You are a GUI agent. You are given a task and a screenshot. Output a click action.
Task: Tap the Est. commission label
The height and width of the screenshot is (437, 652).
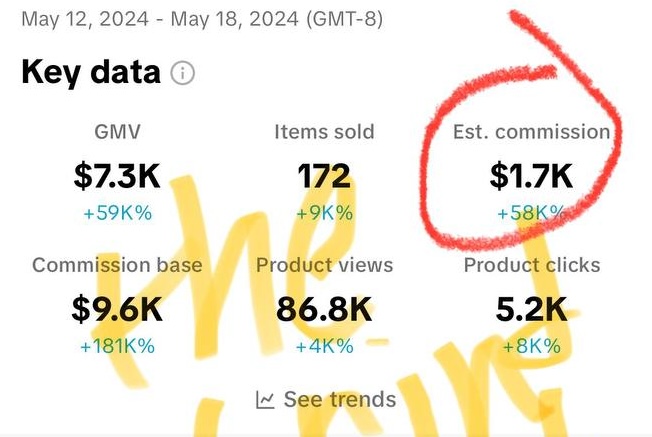click(531, 131)
